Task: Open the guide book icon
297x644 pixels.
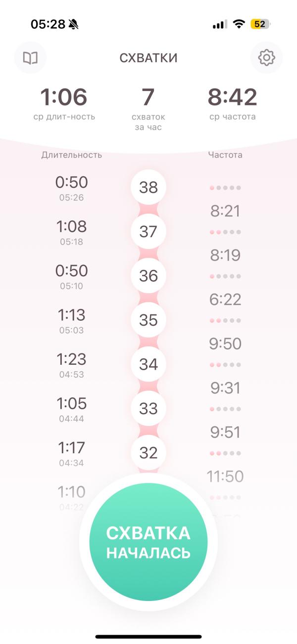Action: coord(30,58)
